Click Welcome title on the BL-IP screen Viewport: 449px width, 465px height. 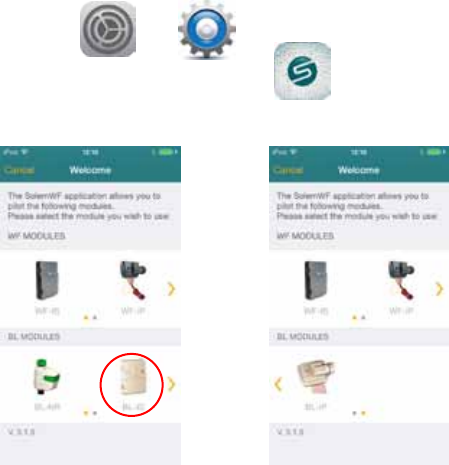click(x=359, y=170)
